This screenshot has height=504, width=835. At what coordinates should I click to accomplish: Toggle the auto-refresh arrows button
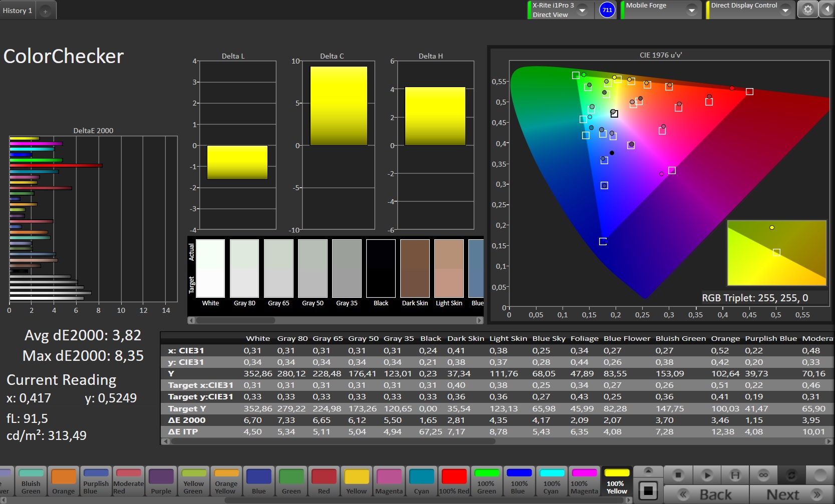[791, 474]
